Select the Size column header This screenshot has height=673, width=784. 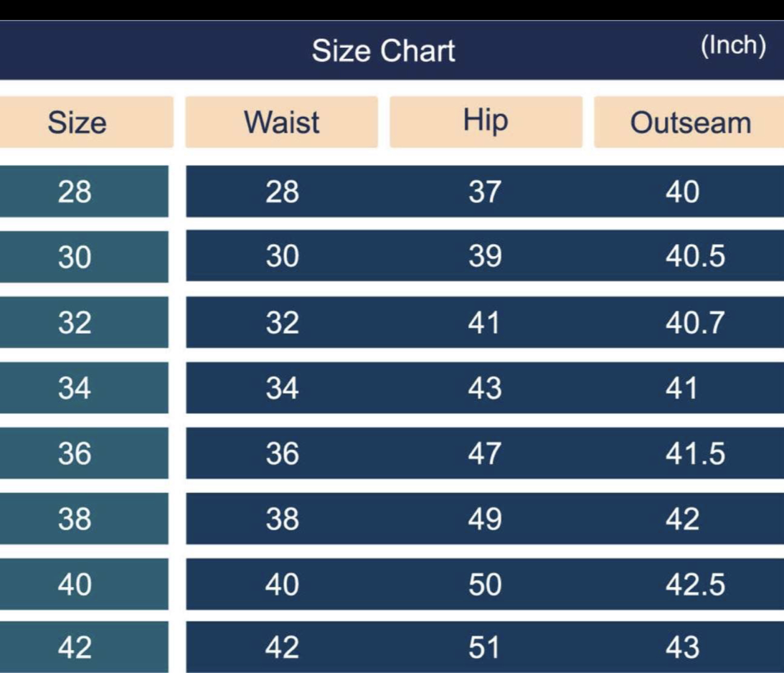77,123
